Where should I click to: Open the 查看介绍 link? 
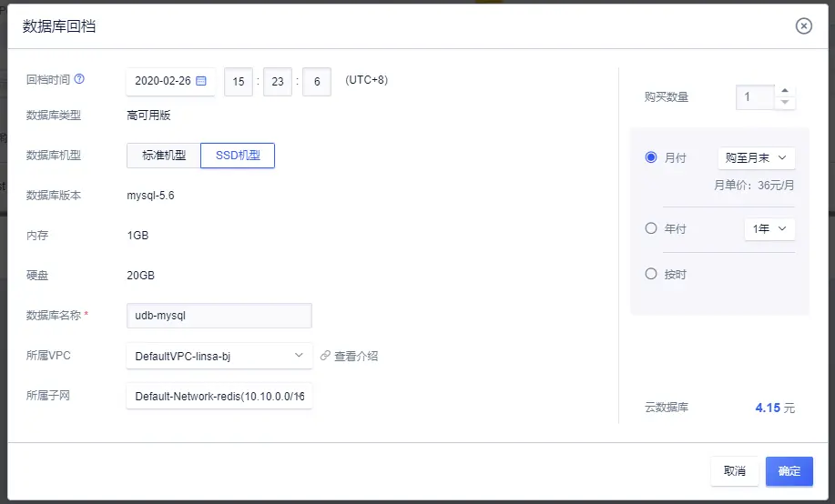[356, 356]
